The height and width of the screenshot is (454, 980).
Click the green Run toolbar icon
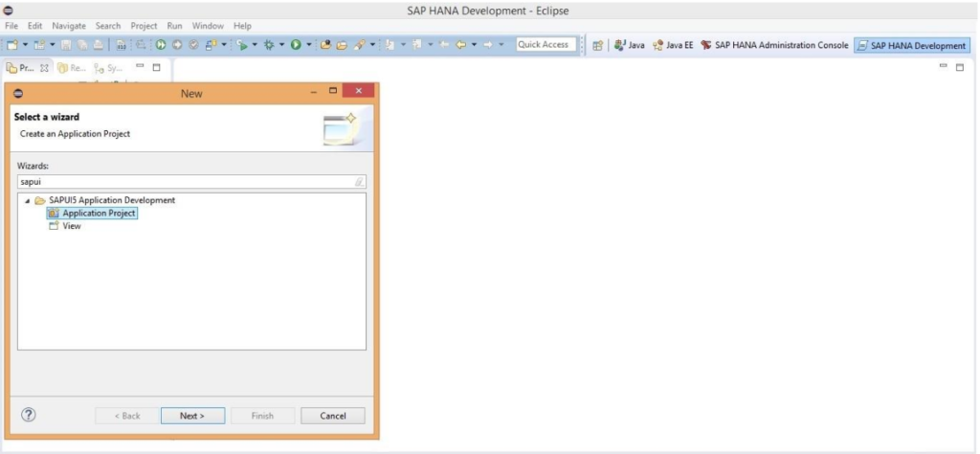tap(297, 45)
